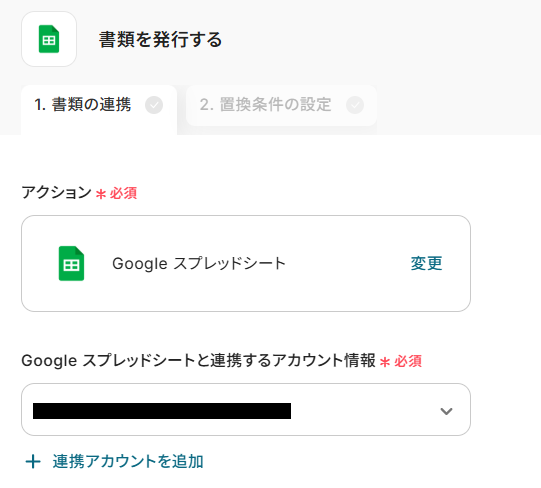541x488 pixels.
Task: Switch to the 2. 置換条件の設定 tab
Action: (281, 106)
